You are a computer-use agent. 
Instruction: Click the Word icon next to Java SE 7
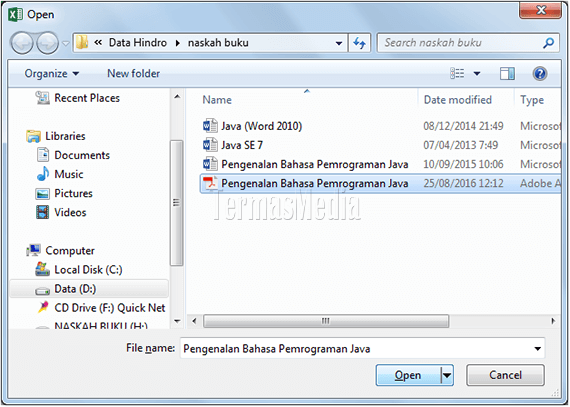[x=210, y=145]
